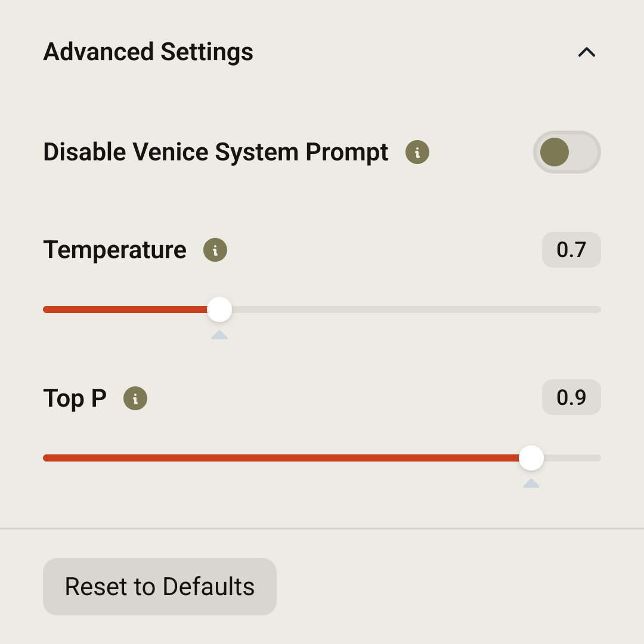644x644 pixels.
Task: Click the default marker triangle under Temperature
Action: click(x=219, y=335)
